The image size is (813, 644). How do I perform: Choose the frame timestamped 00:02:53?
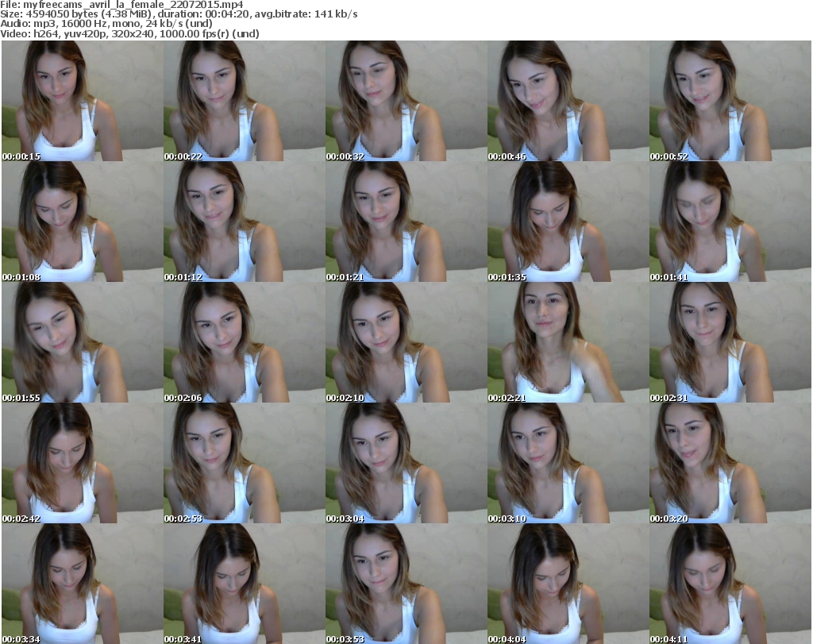(x=245, y=463)
